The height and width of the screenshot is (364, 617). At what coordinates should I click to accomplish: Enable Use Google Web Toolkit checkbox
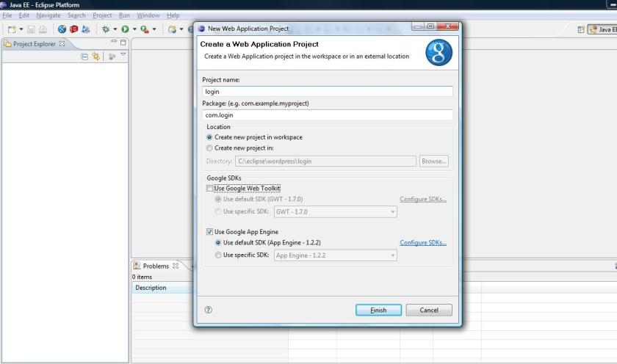pos(210,189)
